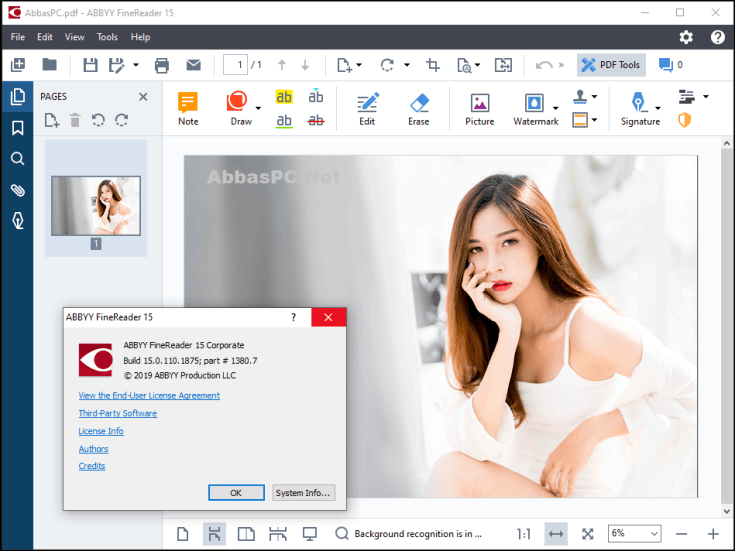The image size is (735, 551).
Task: Expand the recognize document dropdown arrow
Action: [478, 65]
